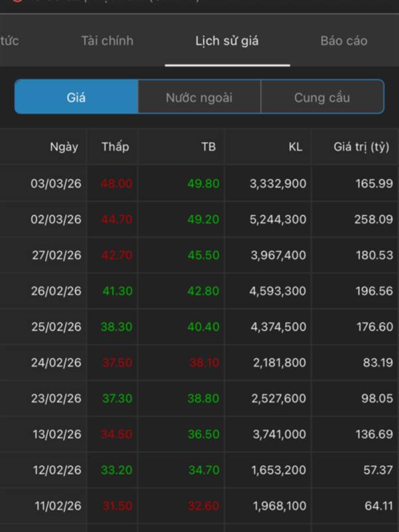Click the TB column header
Screen dimensions: 399x532
[x=208, y=147]
